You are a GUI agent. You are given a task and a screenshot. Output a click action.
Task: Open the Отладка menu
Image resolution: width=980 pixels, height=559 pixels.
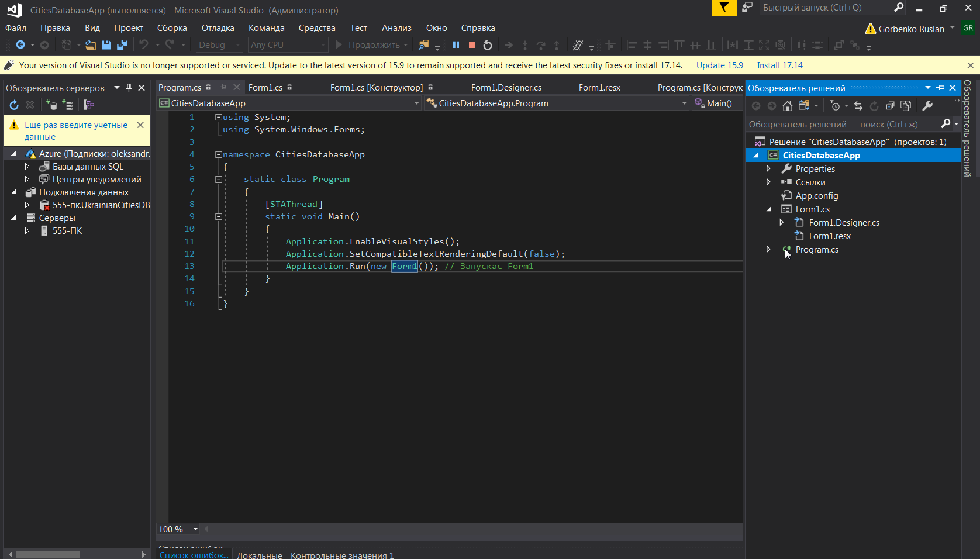click(218, 28)
